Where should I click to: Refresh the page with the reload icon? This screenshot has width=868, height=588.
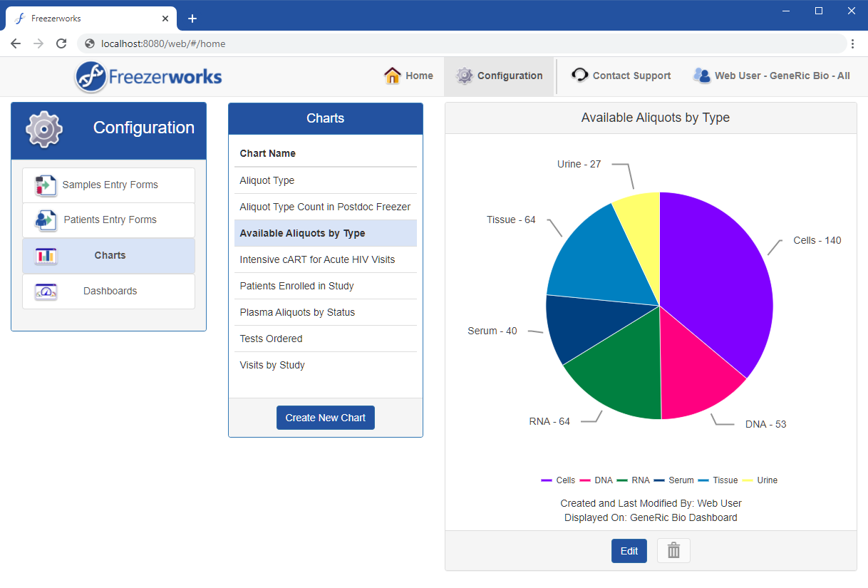pos(61,43)
